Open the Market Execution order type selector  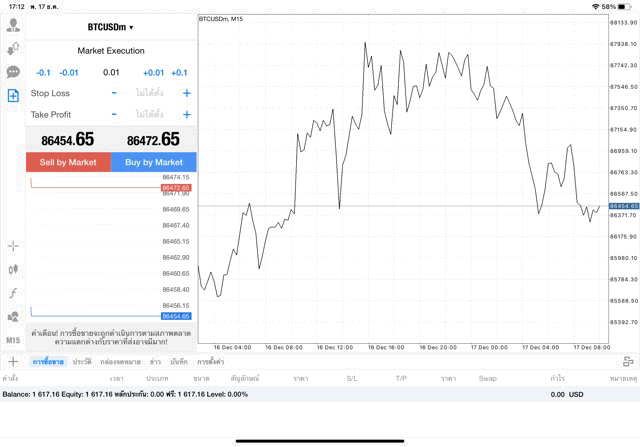click(x=111, y=50)
